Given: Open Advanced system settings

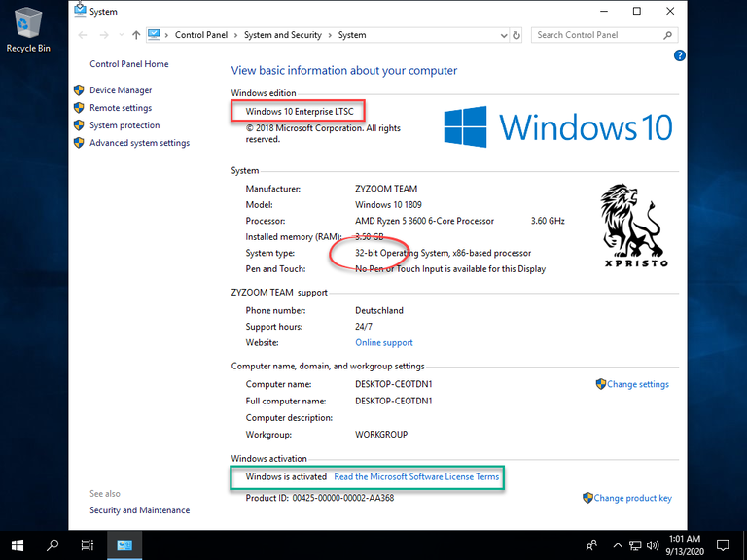Looking at the screenshot, I should click(140, 143).
